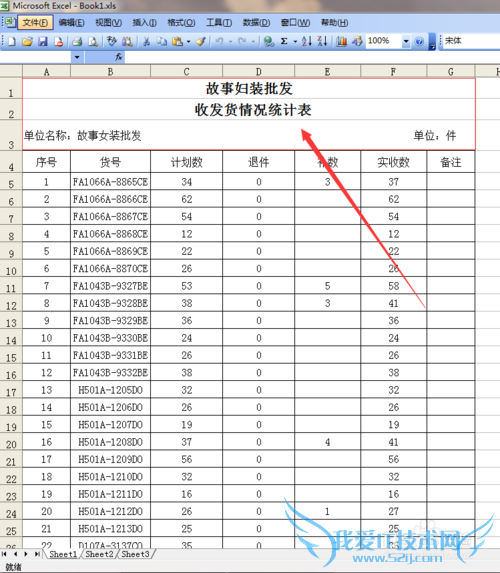Select row 12 header
This screenshot has height=573, width=500.
click(x=11, y=304)
